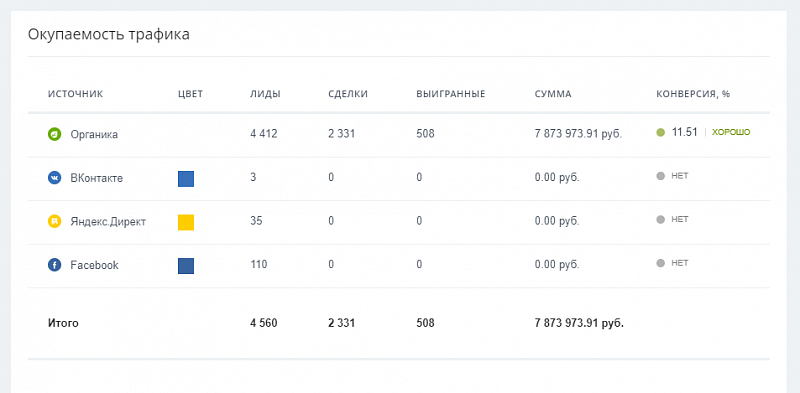Click the total deals 2 331 in Итого row
The height and width of the screenshot is (393, 800).
pyautogui.click(x=342, y=323)
